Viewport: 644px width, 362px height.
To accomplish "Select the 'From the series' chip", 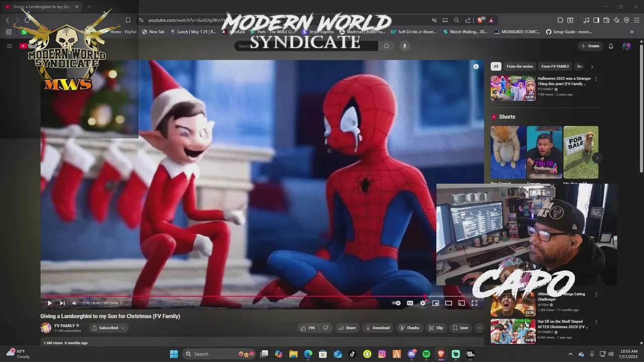I will tap(520, 66).
